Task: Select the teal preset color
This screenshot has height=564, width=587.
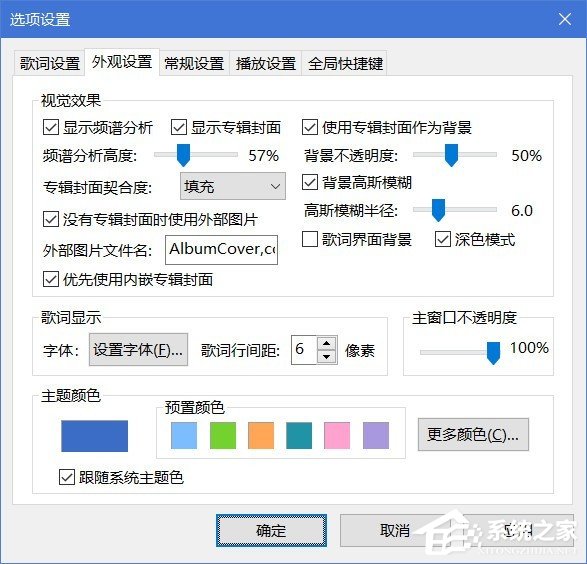Action: (299, 435)
